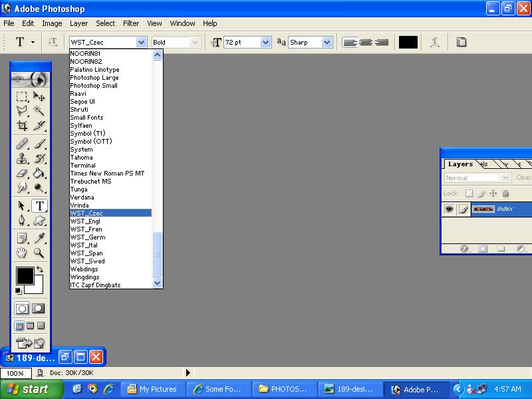Select the Crop tool in toolbox
The image size is (532, 399).
pos(23,126)
